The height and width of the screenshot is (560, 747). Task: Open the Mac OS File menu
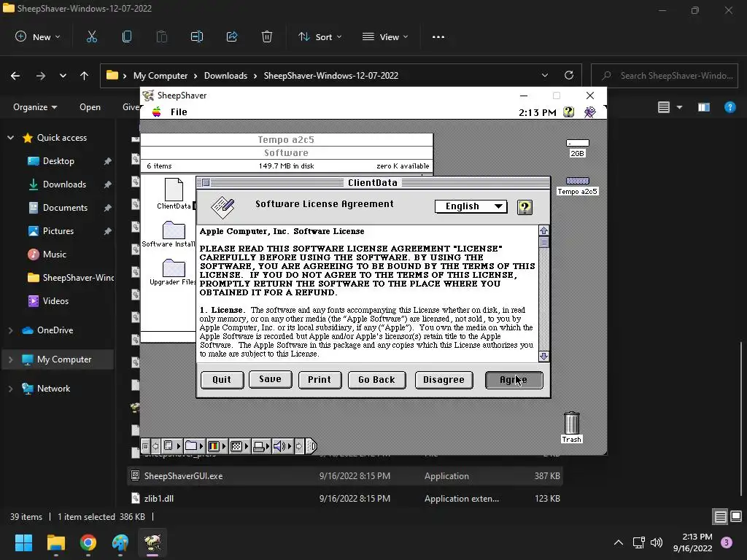click(x=179, y=112)
